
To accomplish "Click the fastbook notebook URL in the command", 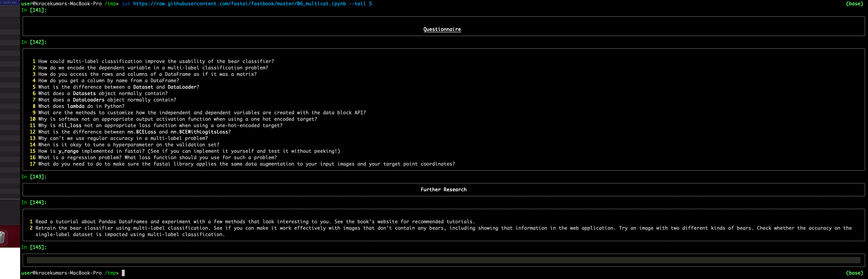I will coord(239,4).
